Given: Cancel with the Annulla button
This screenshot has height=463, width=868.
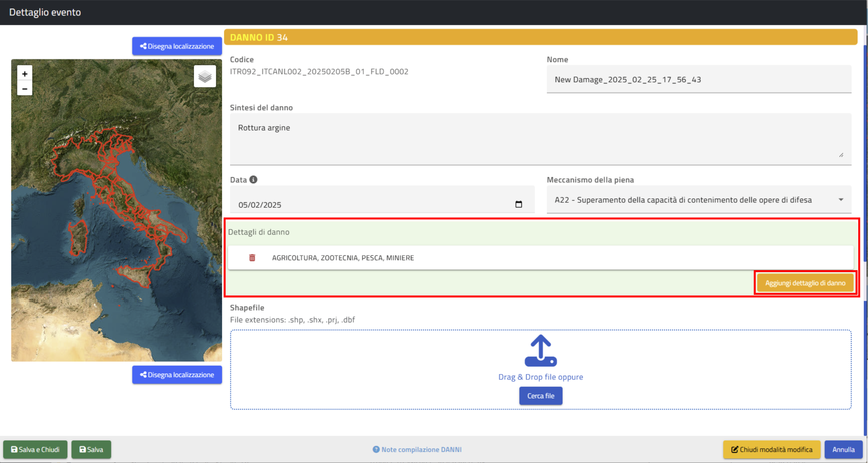Looking at the screenshot, I should [x=843, y=450].
